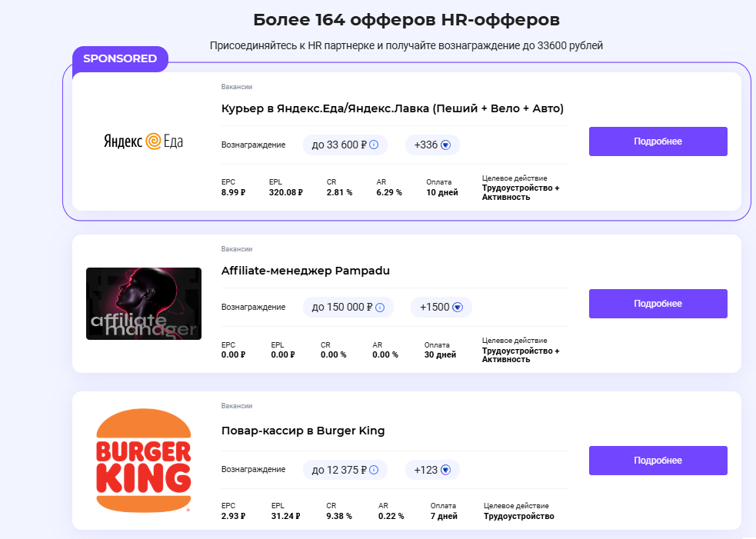Click Подробнее for the Яндекс.Еда courier offer
The image size is (756, 539).
click(658, 141)
